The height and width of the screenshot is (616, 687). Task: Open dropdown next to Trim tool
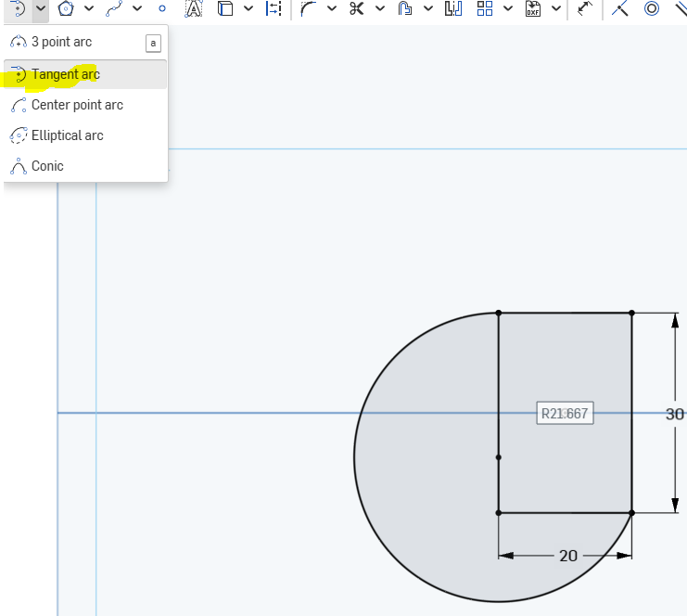point(380,9)
